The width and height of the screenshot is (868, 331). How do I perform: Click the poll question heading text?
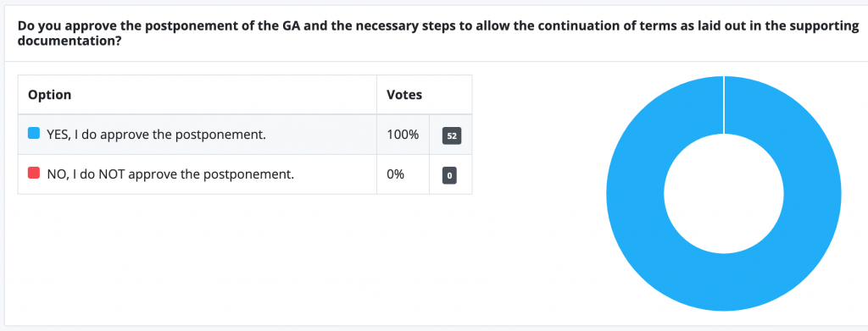pyautogui.click(x=438, y=33)
